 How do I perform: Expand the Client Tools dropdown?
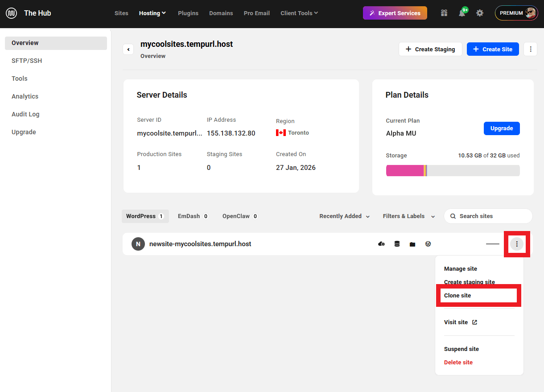coord(299,13)
